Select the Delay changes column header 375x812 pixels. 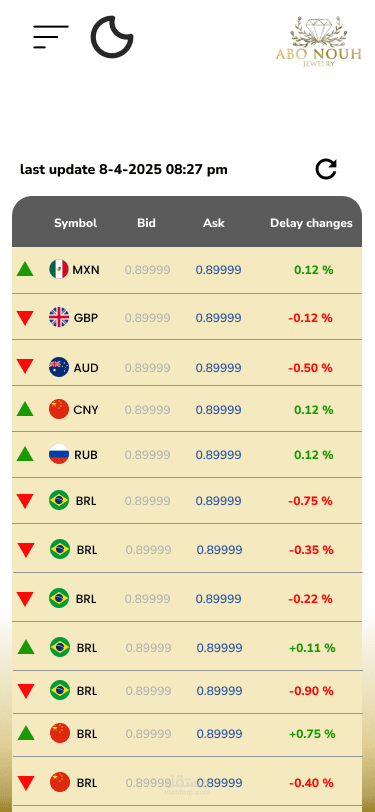311,223
